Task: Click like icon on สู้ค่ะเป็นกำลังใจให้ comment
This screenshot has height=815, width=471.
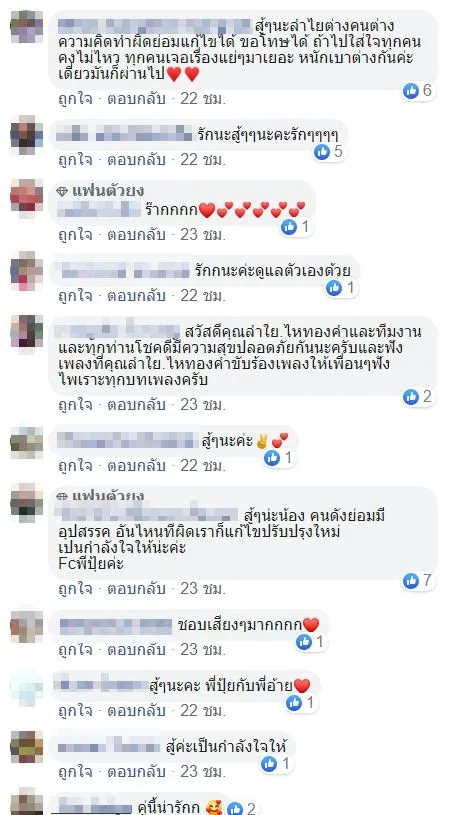Action: tap(269, 764)
